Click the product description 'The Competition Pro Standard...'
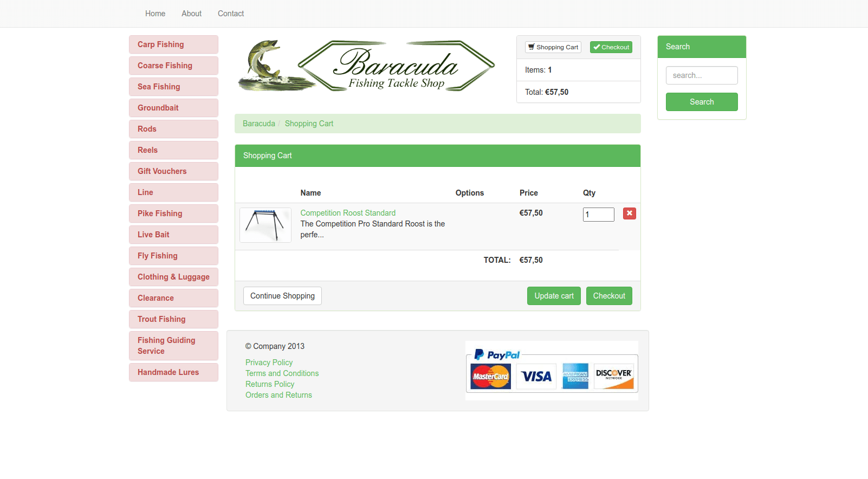868x479 pixels. click(373, 229)
